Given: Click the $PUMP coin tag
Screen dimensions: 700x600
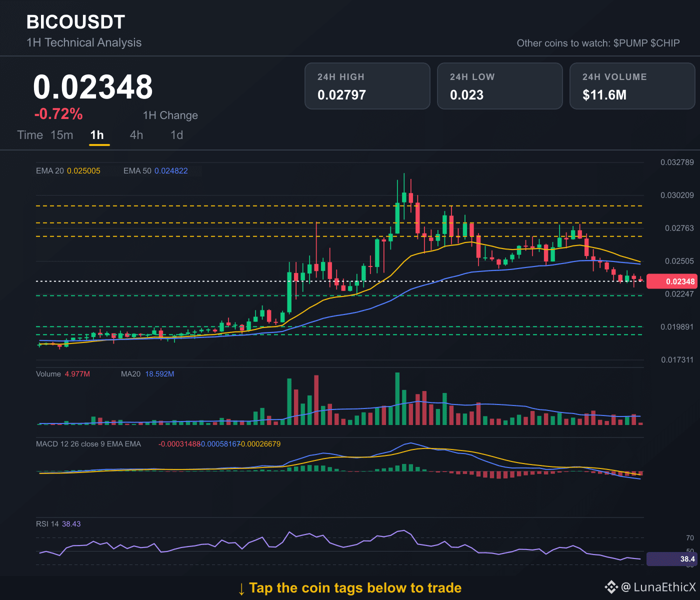Looking at the screenshot, I should coord(630,43).
